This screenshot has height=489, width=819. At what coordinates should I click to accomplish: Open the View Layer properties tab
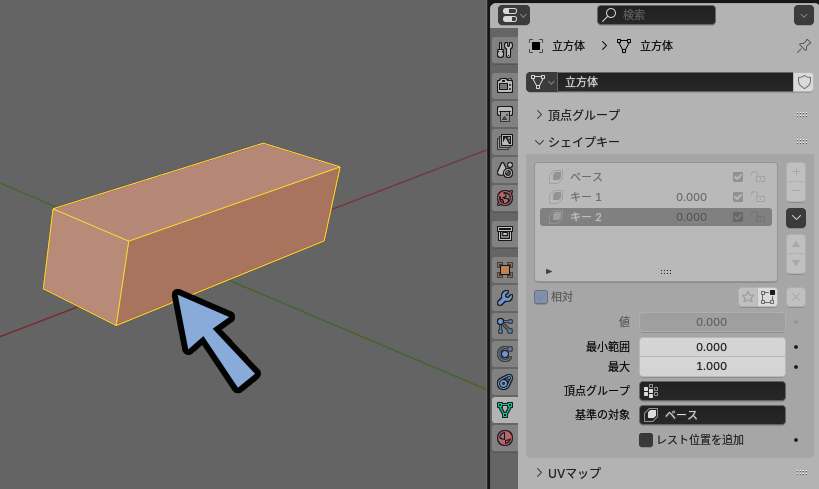[505, 142]
